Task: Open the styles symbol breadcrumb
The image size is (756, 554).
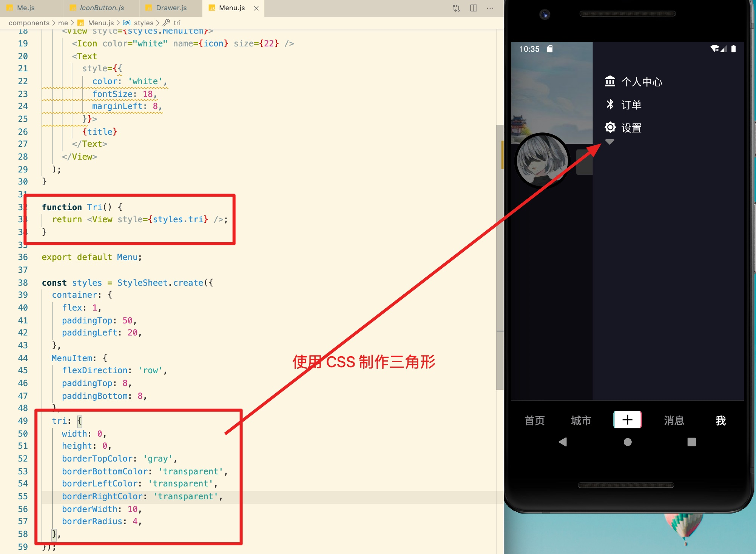Action: click(x=139, y=23)
